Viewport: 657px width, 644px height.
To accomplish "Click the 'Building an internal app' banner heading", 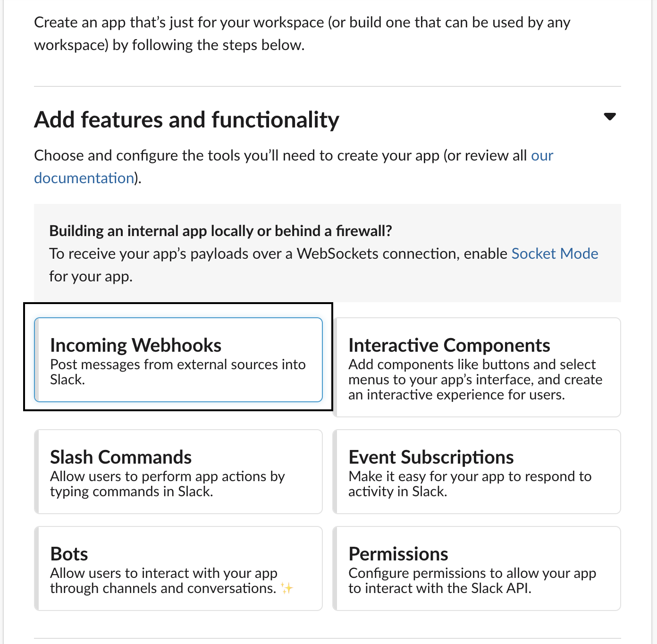I will click(220, 231).
